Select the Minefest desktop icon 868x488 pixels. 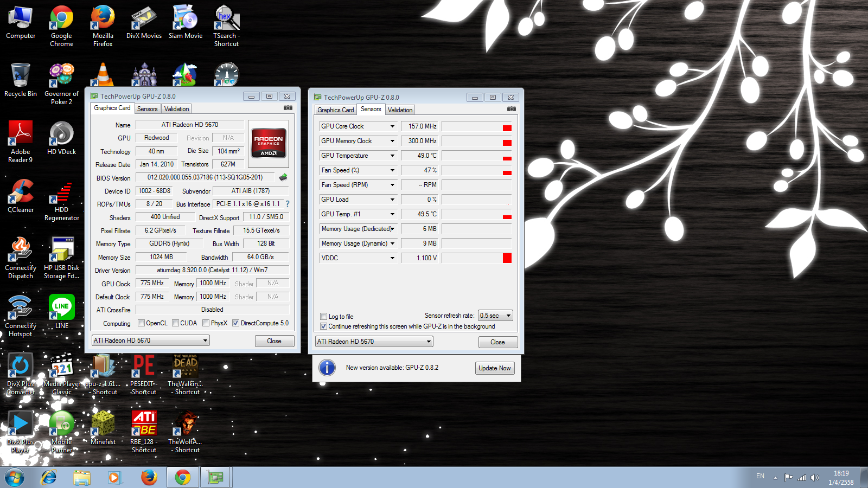click(103, 428)
